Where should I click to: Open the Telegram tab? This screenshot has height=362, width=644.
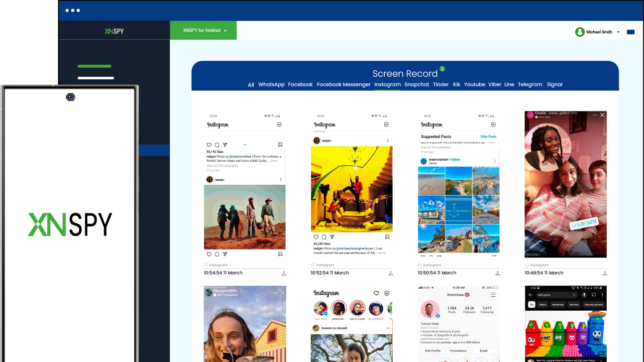pyautogui.click(x=530, y=85)
